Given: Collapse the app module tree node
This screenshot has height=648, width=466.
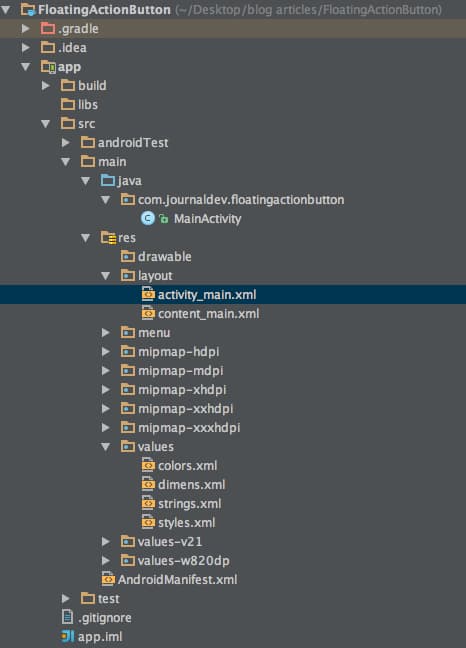Looking at the screenshot, I should click(x=26, y=67).
